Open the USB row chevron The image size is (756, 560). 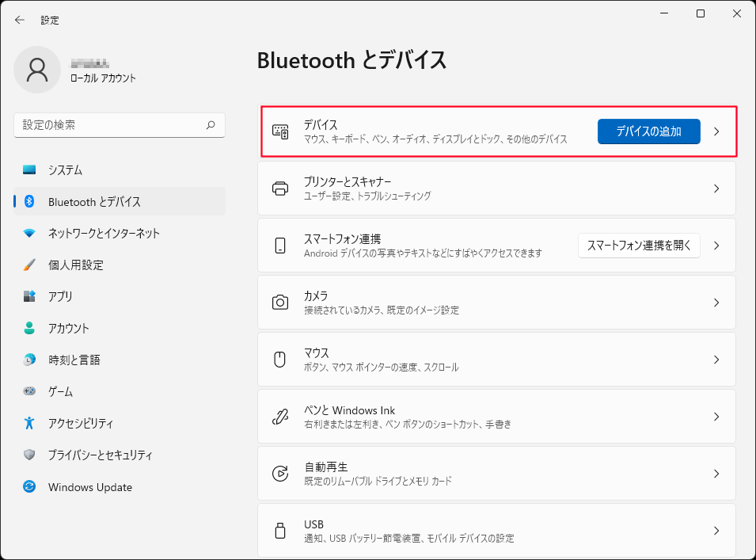coord(716,530)
